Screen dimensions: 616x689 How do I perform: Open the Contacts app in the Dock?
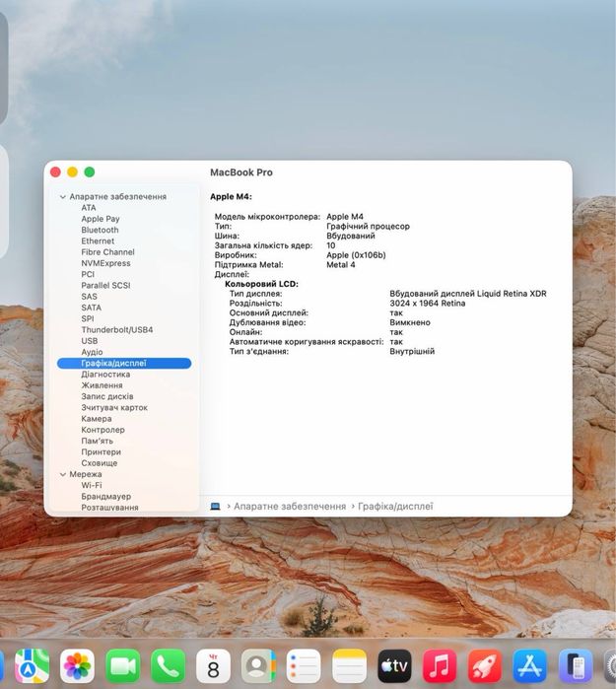(x=258, y=665)
